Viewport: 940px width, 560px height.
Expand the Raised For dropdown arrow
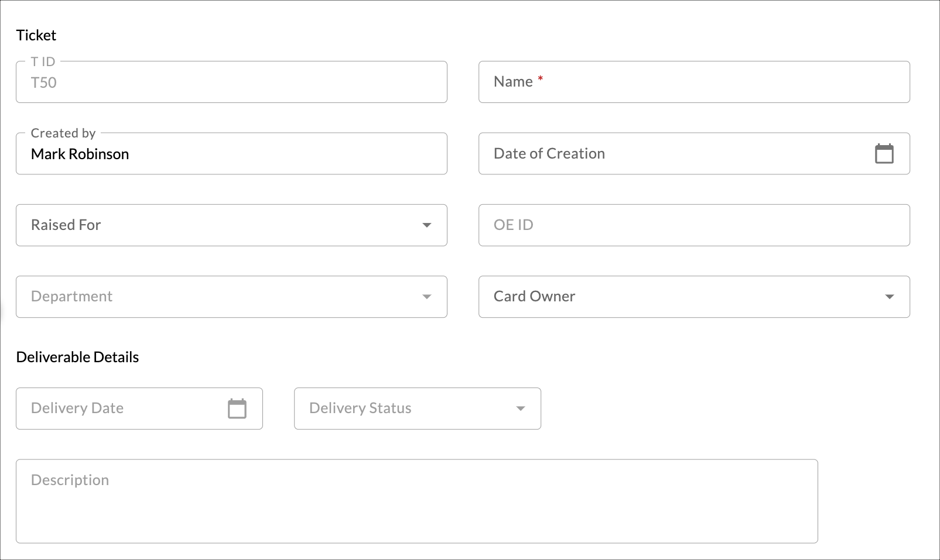[x=427, y=225]
